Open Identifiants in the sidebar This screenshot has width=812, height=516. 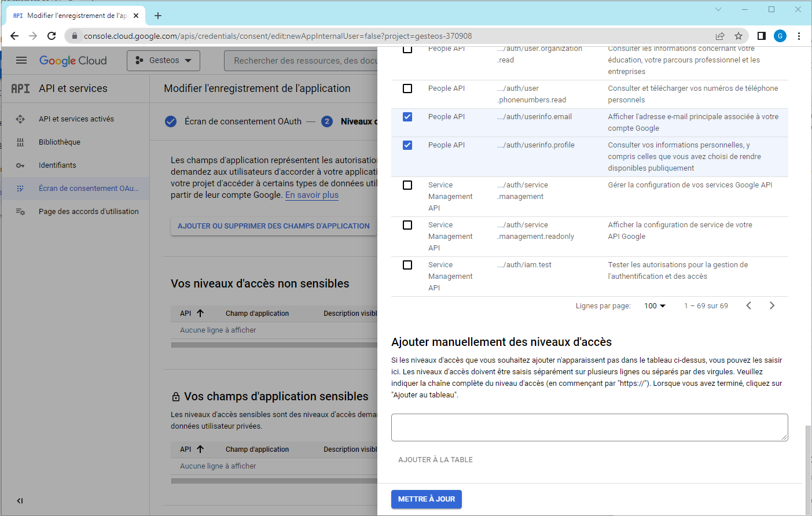57,165
